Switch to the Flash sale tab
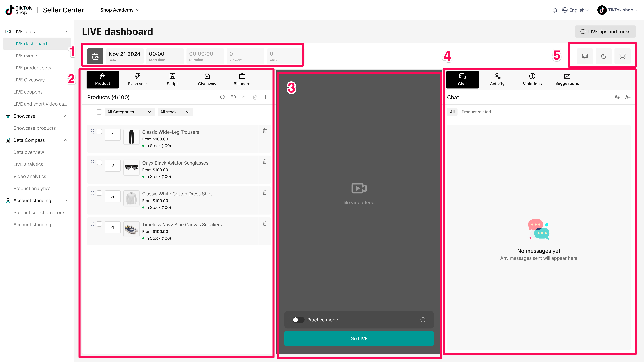Viewport: 644px width, 362px height. coord(137,80)
